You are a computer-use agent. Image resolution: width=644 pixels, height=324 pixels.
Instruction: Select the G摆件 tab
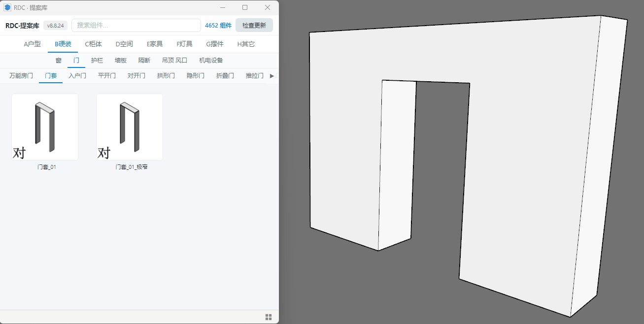pyautogui.click(x=215, y=44)
